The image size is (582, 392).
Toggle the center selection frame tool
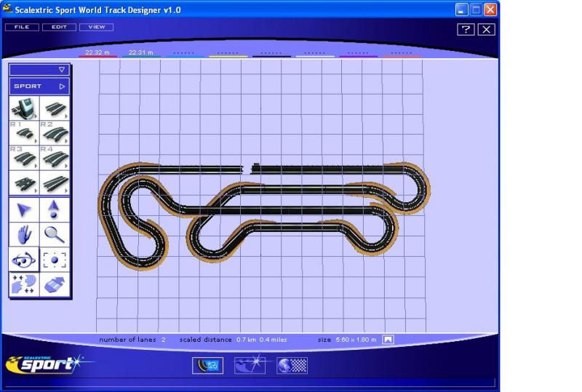pyautogui.click(x=55, y=259)
